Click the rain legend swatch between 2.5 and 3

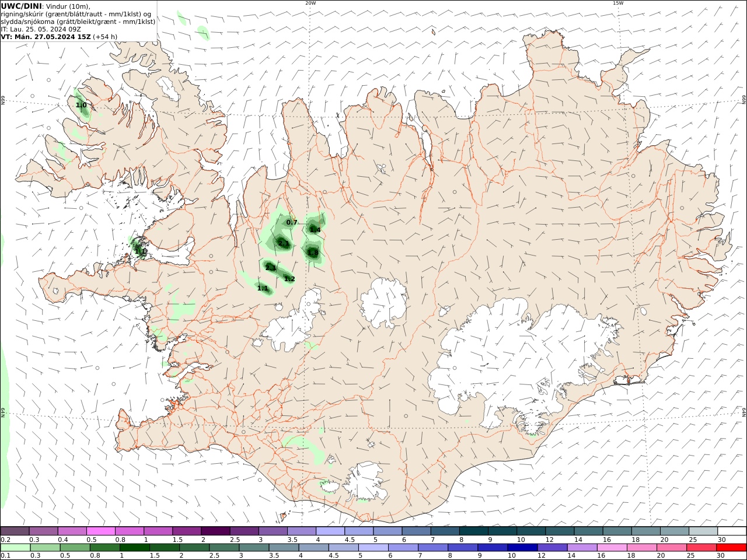(225, 548)
